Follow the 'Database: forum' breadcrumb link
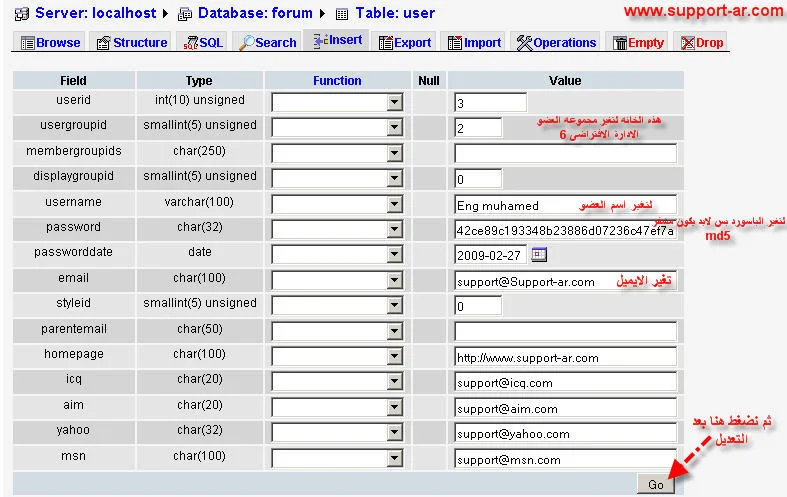 tap(254, 13)
